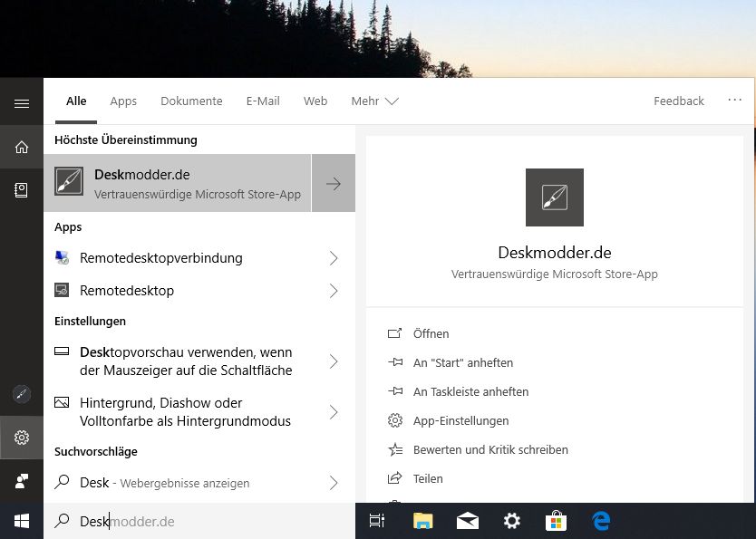This screenshot has height=539, width=756.
Task: Open Deskmodder.de best match result
Action: [x=178, y=183]
